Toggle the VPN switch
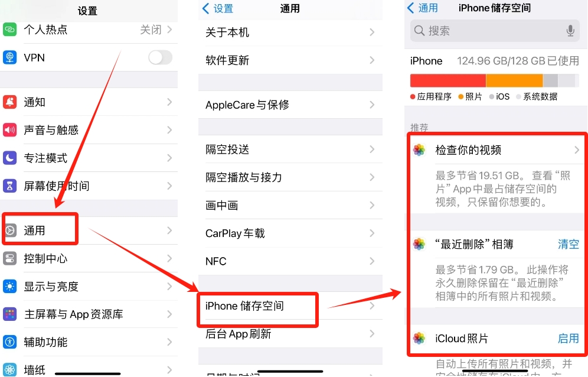 tap(160, 57)
